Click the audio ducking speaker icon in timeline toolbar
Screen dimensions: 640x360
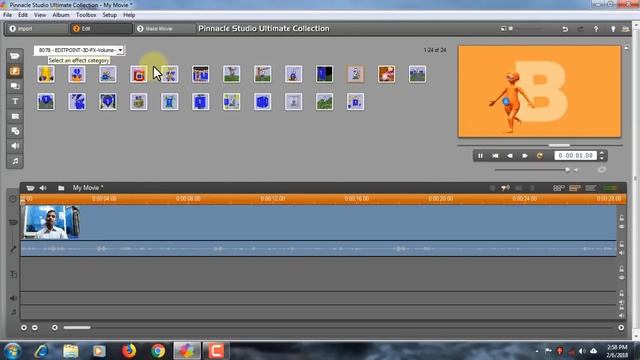505,188
